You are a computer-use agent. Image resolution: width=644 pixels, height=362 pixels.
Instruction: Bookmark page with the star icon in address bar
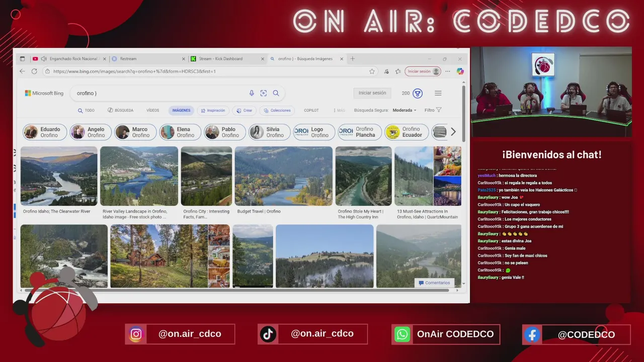point(372,71)
